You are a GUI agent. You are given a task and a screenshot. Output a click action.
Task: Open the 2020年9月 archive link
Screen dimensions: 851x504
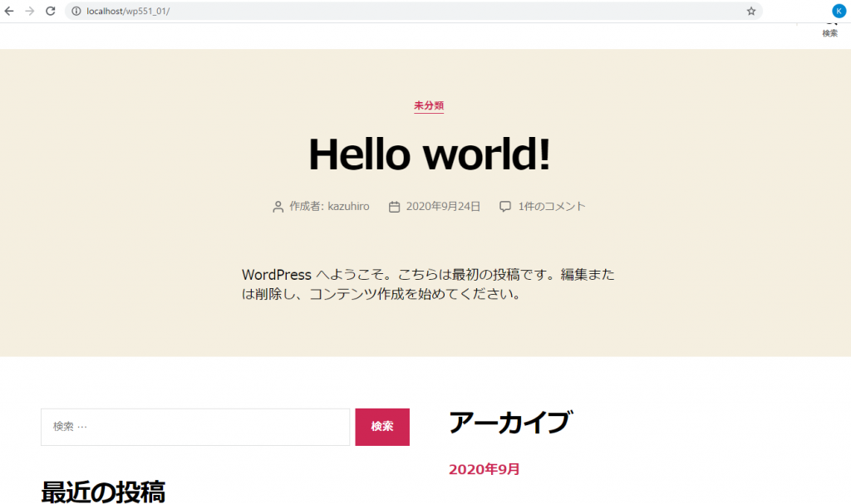point(485,469)
